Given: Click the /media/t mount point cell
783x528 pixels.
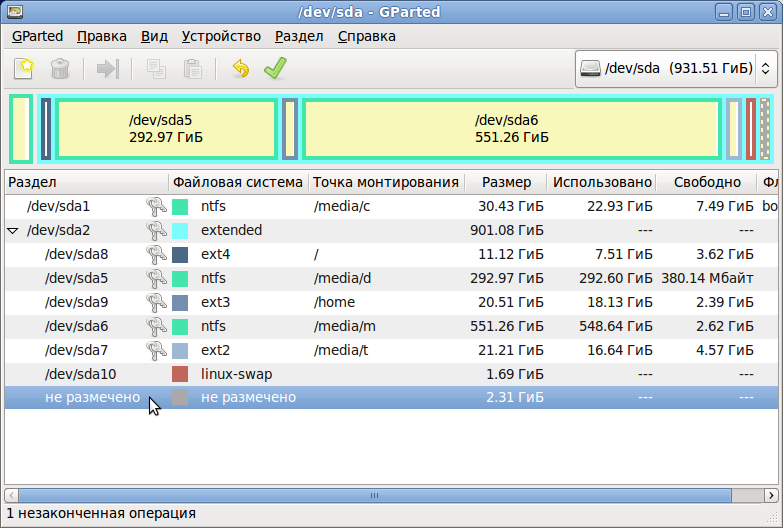Looking at the screenshot, I should click(341, 350).
